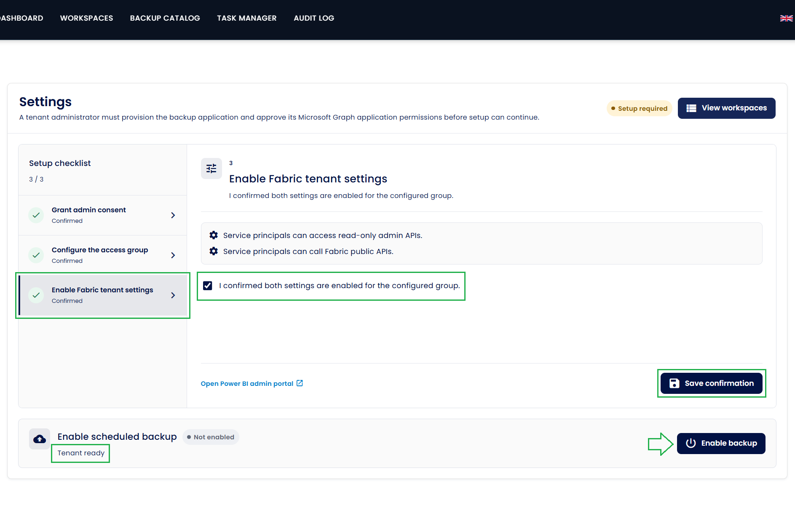Click the Setup checklist heading
This screenshot has width=795, height=532.
[60, 163]
